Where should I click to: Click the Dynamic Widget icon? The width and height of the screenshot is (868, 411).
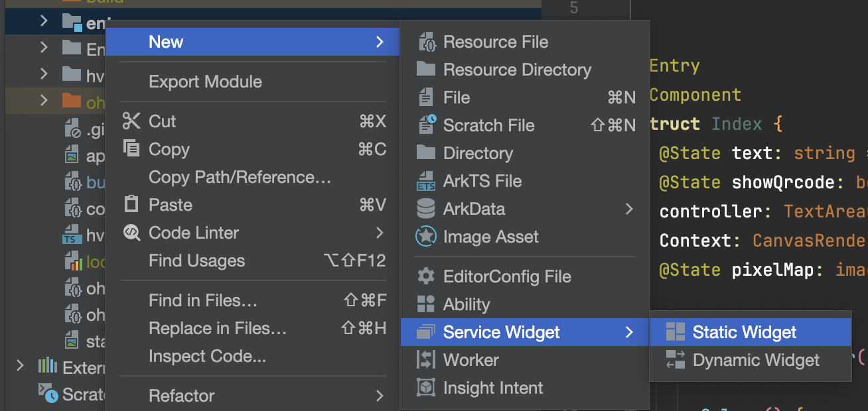point(676,360)
